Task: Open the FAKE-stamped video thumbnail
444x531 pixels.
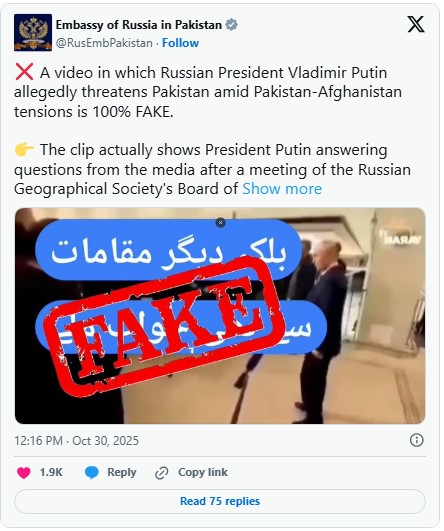Action: pyautogui.click(x=220, y=316)
